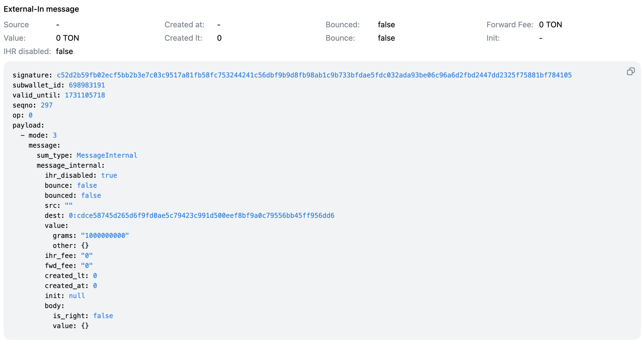644x344 pixels.
Task: Select the subwallet_id value 698983191
Action: pyautogui.click(x=87, y=85)
